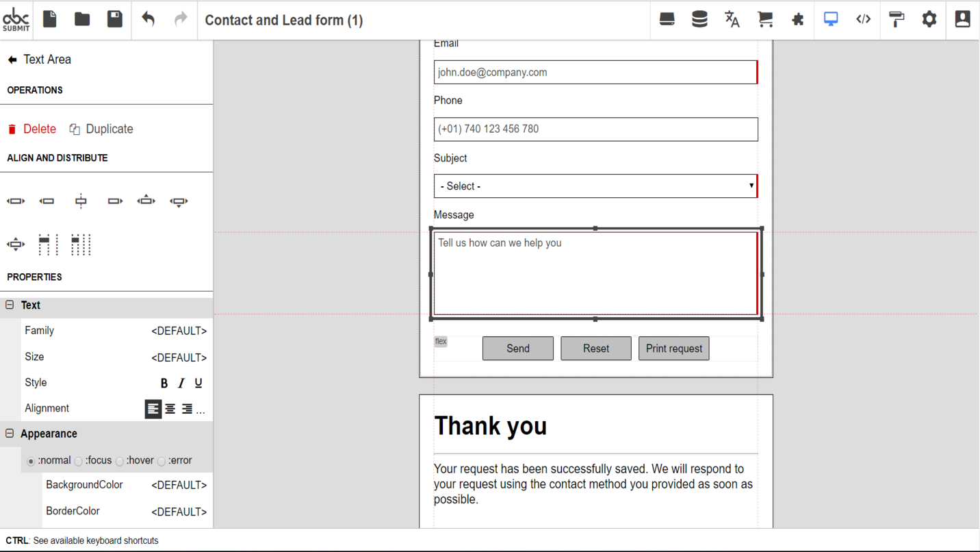Screen dimensions: 980x552
Task: Click the Phone input field
Action: [x=595, y=129]
